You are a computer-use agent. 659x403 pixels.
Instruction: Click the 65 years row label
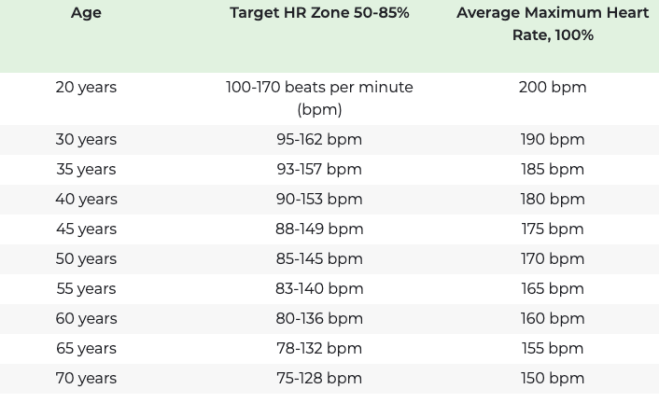tap(86, 349)
